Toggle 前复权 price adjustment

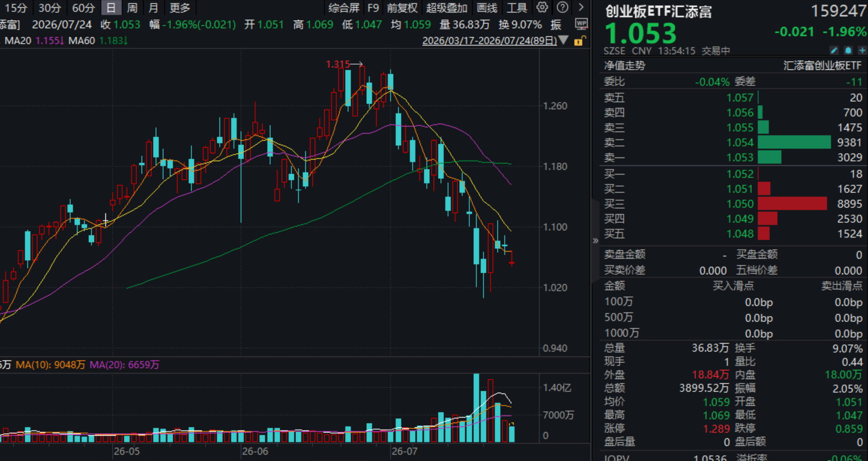pos(403,8)
